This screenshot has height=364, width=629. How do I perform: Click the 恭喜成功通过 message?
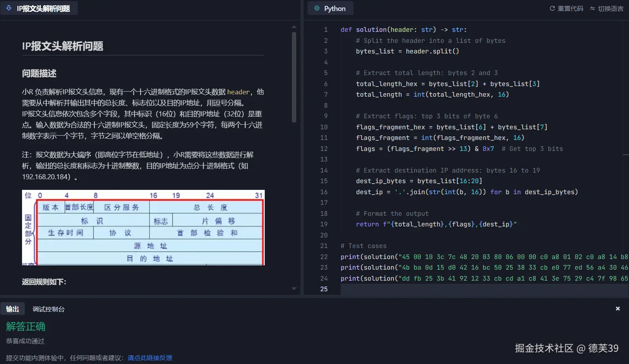click(25, 341)
